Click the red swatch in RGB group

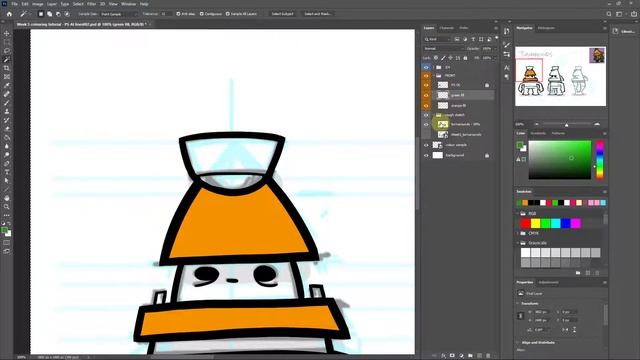pos(525,223)
